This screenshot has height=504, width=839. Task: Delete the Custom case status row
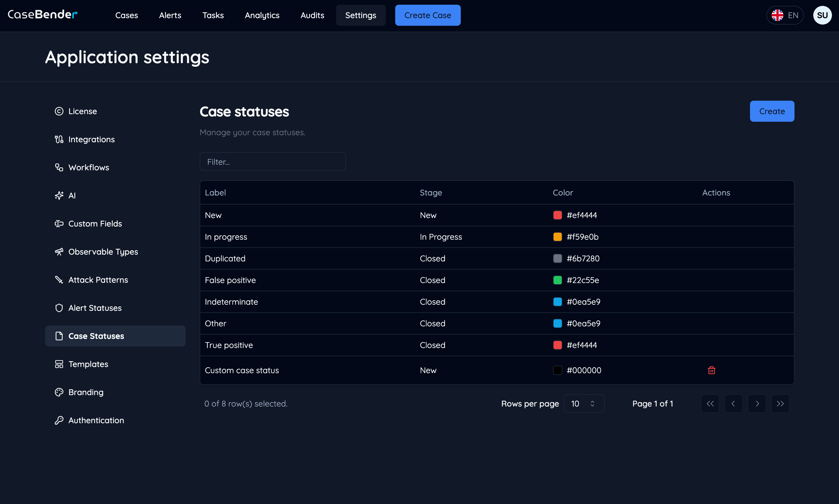coord(712,370)
